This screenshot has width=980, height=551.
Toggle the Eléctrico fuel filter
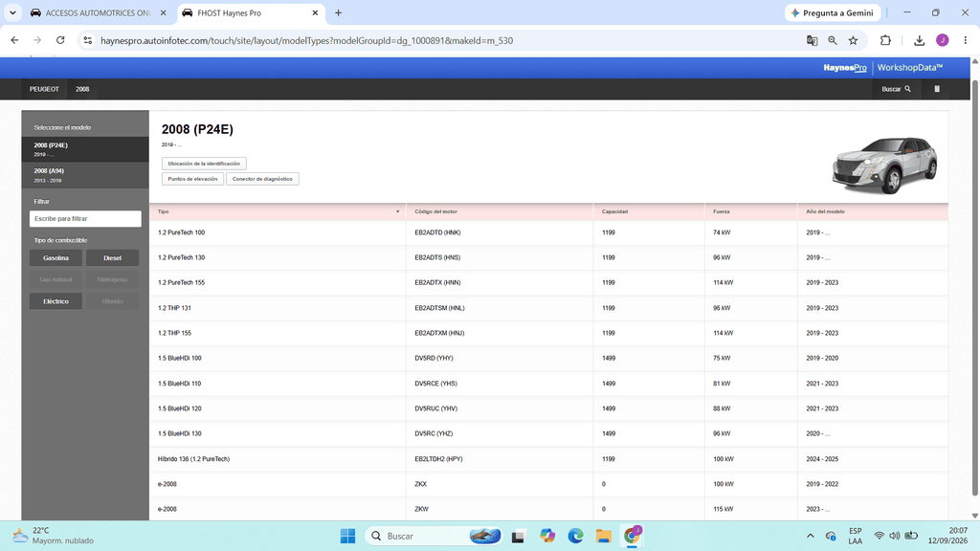(x=56, y=301)
